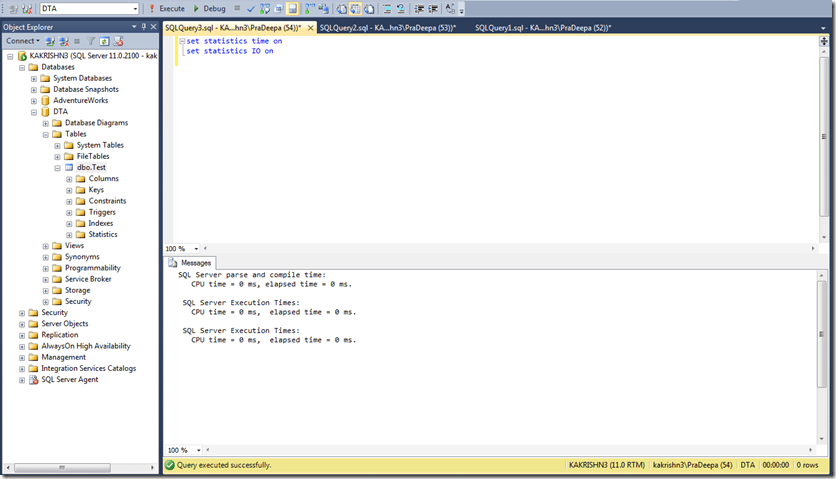Close the Object Explorer panel
Screen dimensions: 836x479
154,27
